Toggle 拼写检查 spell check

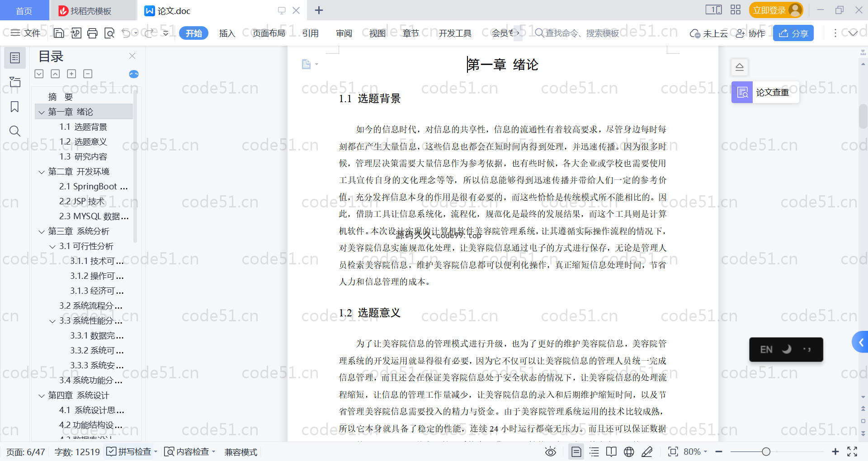pyautogui.click(x=129, y=452)
